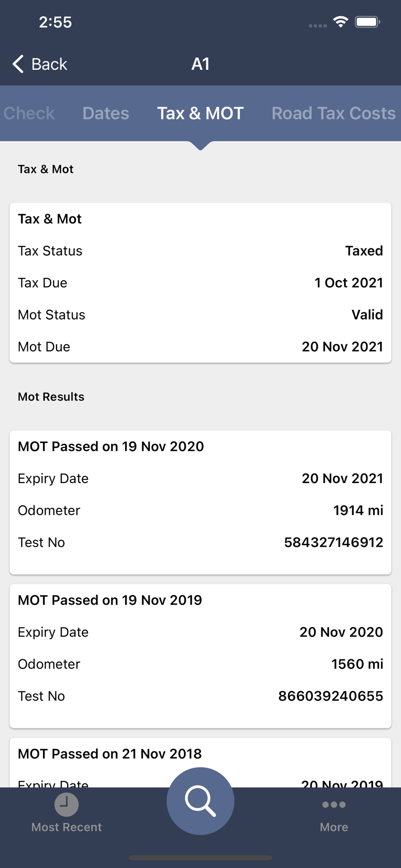This screenshot has height=868, width=401.
Task: Tap the Wi-Fi status icon
Action: click(341, 22)
